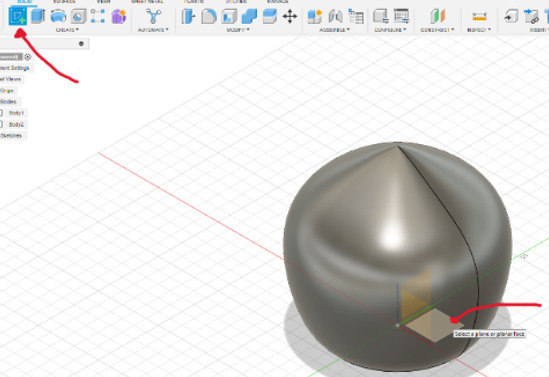
Task: Activate the root component radio button
Action: click(28, 57)
